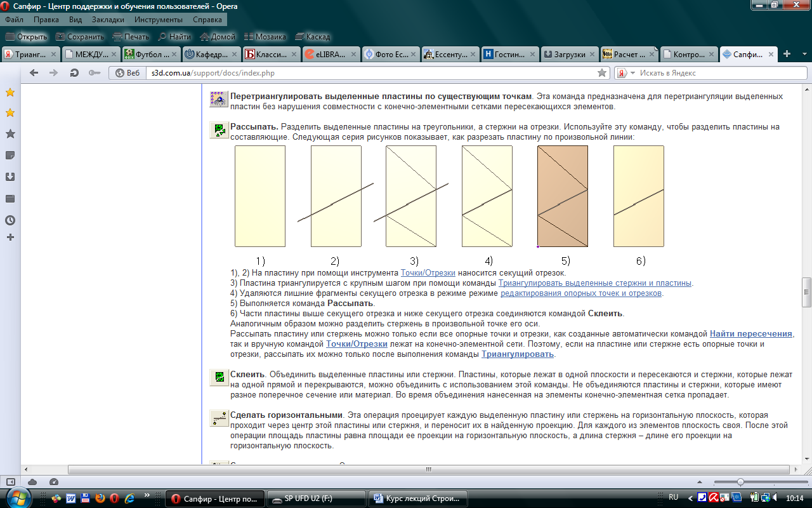This screenshot has height=508, width=812.
Task: Open the Закладки menu
Action: click(x=108, y=20)
